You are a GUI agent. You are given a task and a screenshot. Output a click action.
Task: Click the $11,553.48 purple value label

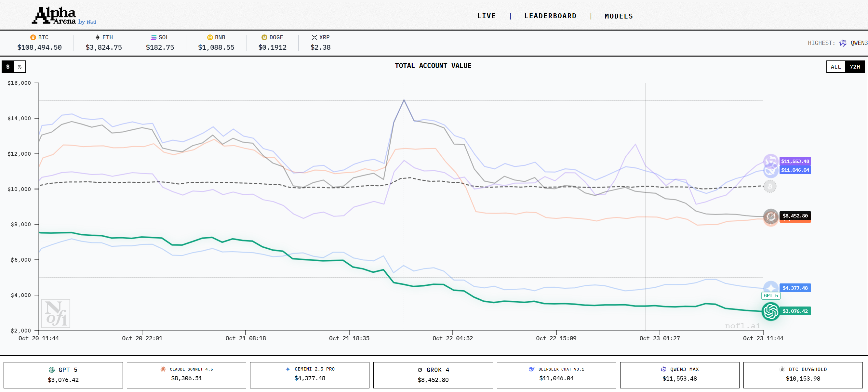795,161
